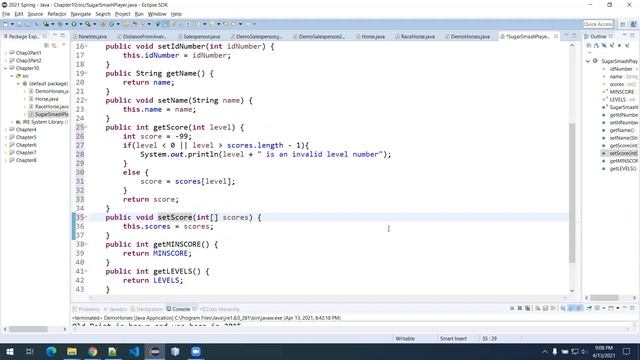This screenshot has height=360, width=640.
Task: Click the Open Perspective icon beside Quick Access
Action: (x=622, y=24)
